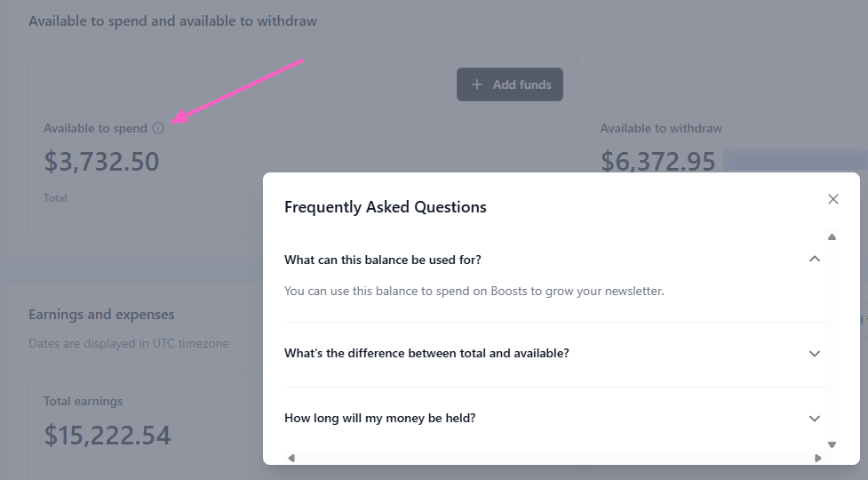
Task: Click the plus icon in Add funds
Action: click(477, 84)
